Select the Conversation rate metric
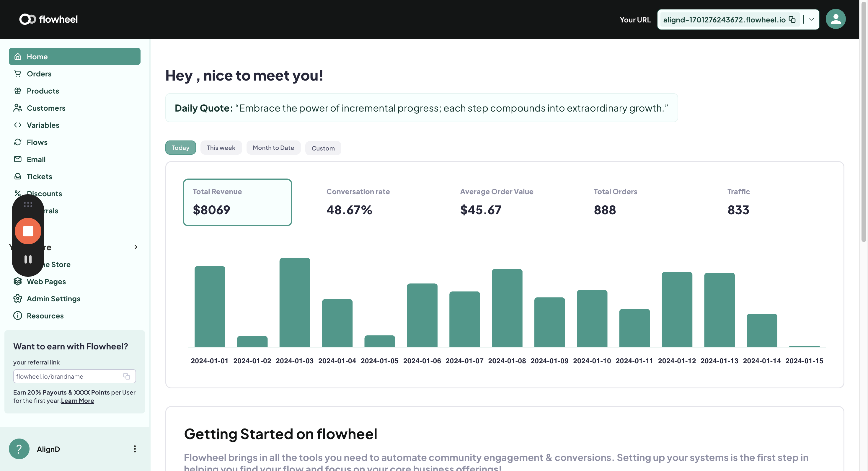The image size is (868, 471). (358, 202)
